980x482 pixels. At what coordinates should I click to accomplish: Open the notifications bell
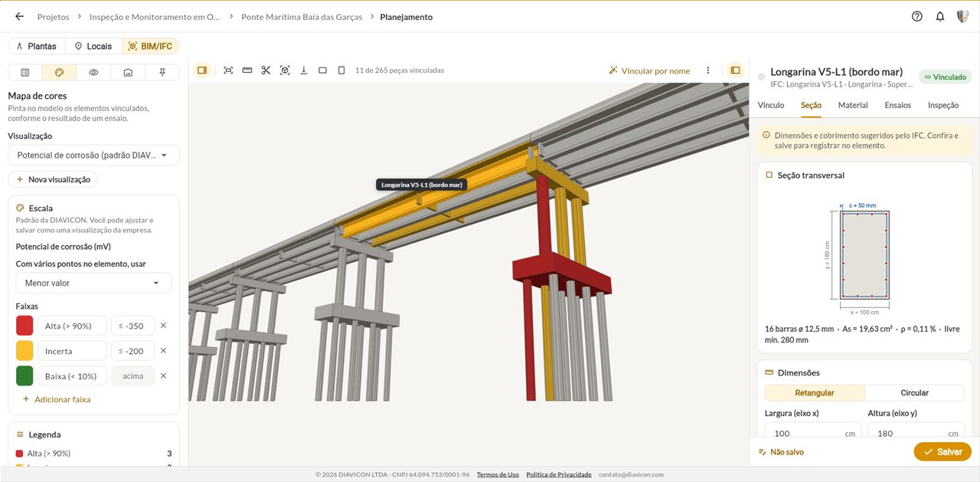pos(940,16)
